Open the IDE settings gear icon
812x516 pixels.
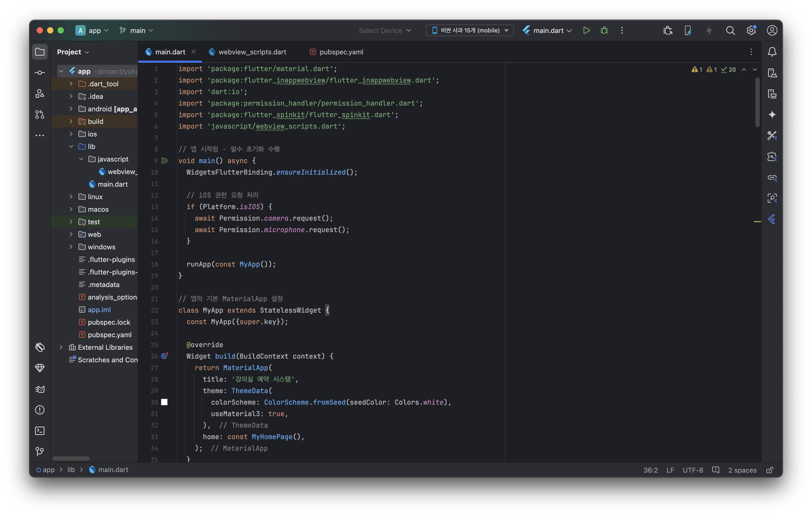(x=751, y=30)
